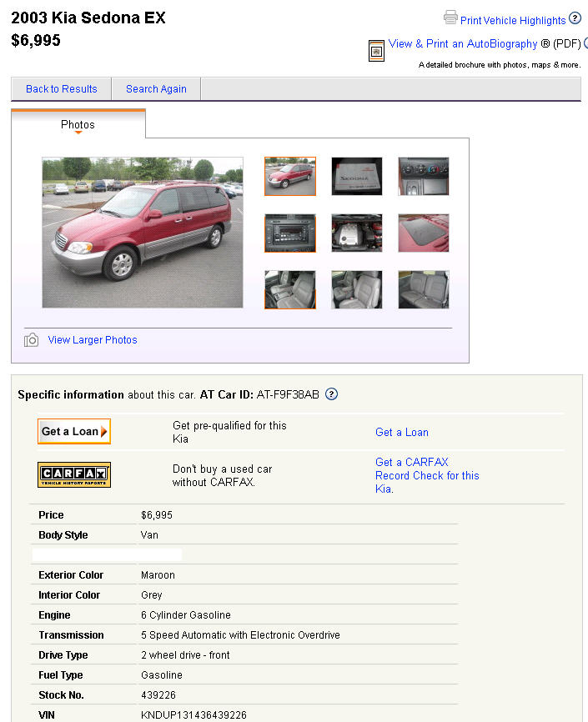
Task: Click the printer icon beside Print Vehicle Highlights
Action: tap(450, 18)
